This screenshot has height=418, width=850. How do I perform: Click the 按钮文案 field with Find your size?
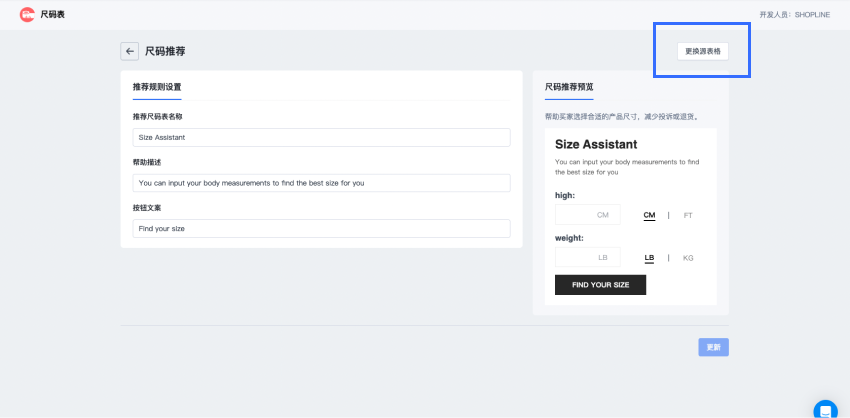[321, 228]
